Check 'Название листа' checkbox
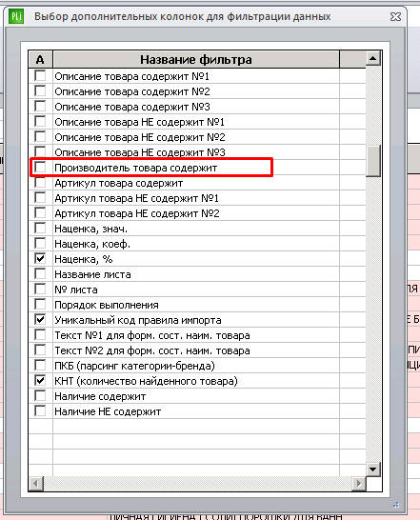 (40, 273)
